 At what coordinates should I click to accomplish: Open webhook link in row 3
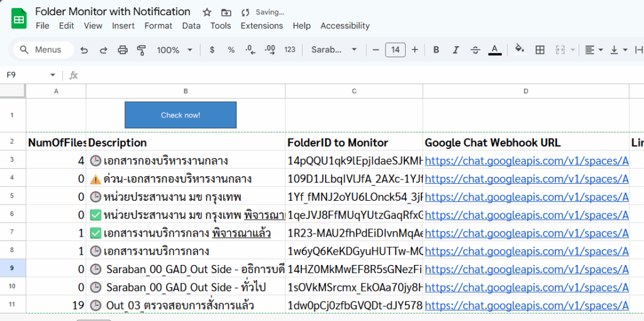pyautogui.click(x=526, y=161)
